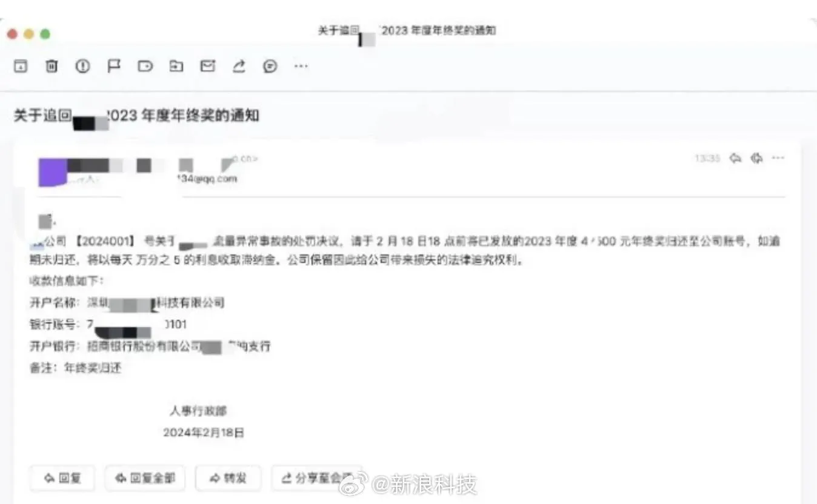Click the bold email subject heading

tap(136, 115)
